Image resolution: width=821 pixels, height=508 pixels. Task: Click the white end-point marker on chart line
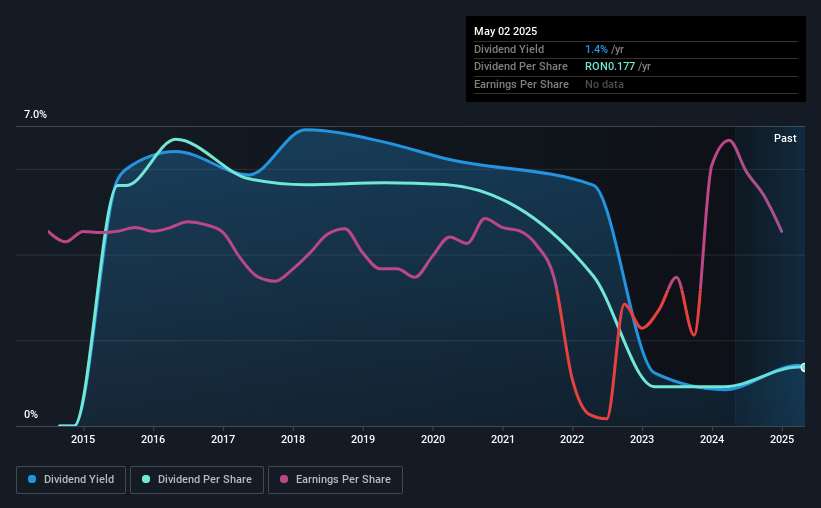[x=804, y=368]
